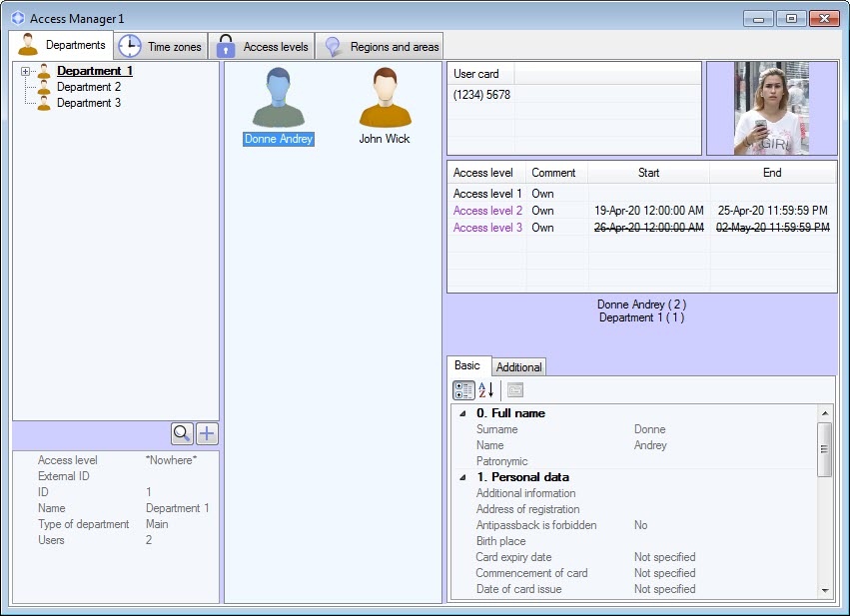Click the property grid scroll down arrow
Viewport: 850px width, 616px height.
pyautogui.click(x=825, y=590)
